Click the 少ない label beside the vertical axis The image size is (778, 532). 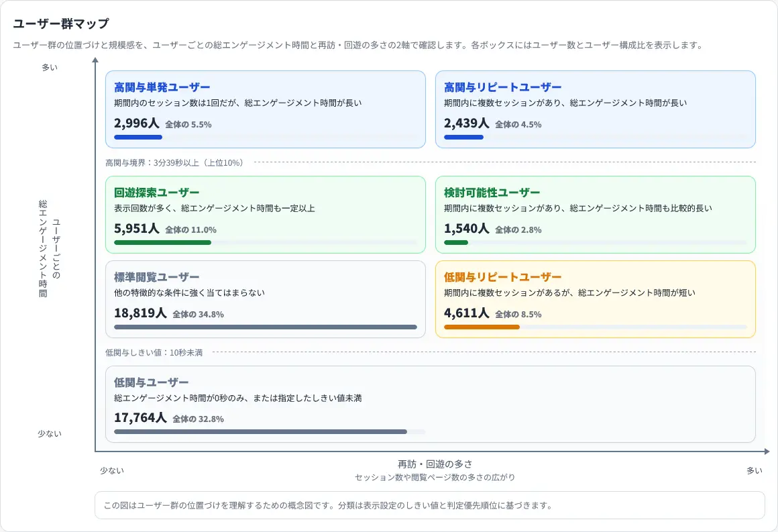pos(50,434)
